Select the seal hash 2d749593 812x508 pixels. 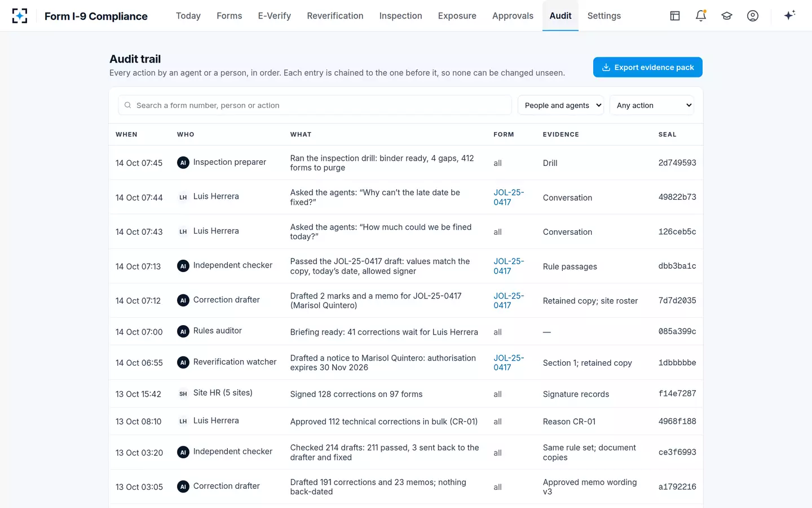[677, 163]
